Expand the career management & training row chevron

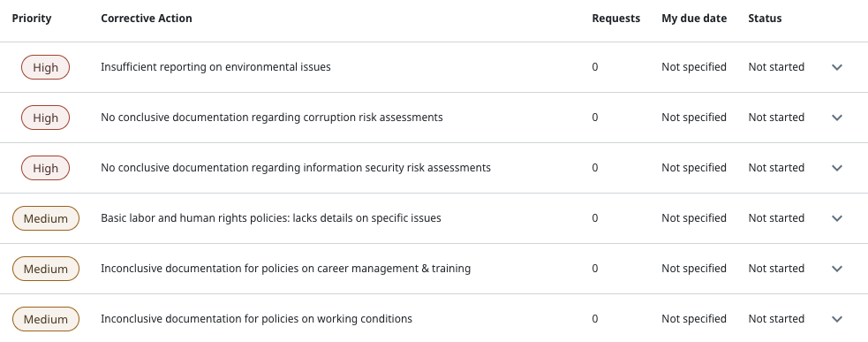pos(836,269)
